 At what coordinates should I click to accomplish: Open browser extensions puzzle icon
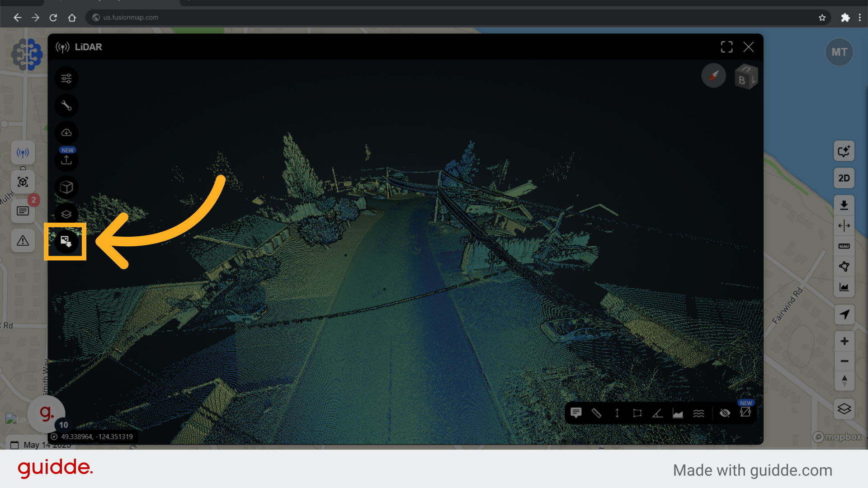pyautogui.click(x=845, y=18)
